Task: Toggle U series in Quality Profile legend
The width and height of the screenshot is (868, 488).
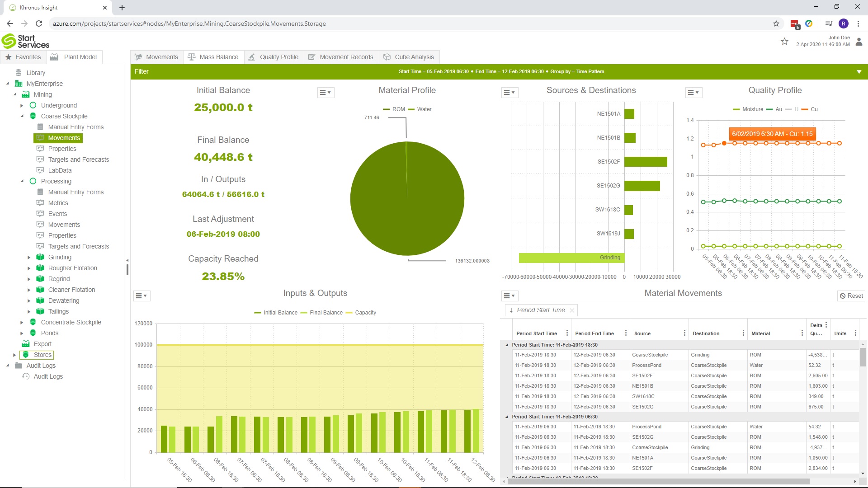Action: pos(792,109)
